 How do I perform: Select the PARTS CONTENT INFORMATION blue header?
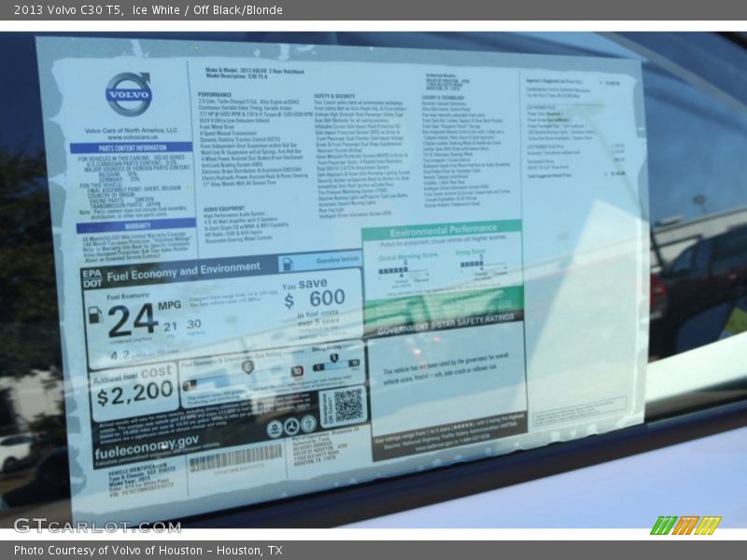pos(132,147)
